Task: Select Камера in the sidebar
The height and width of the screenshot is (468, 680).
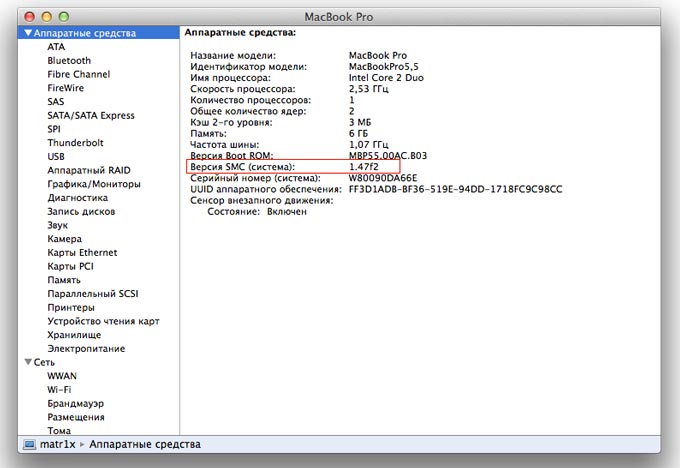Action: (64, 239)
